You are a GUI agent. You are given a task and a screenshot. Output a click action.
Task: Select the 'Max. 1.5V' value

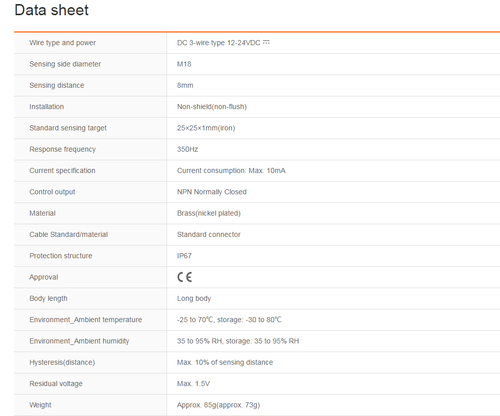193,384
